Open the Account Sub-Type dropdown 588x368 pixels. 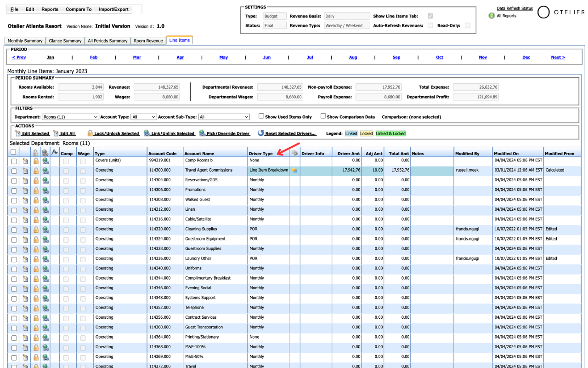click(x=224, y=117)
